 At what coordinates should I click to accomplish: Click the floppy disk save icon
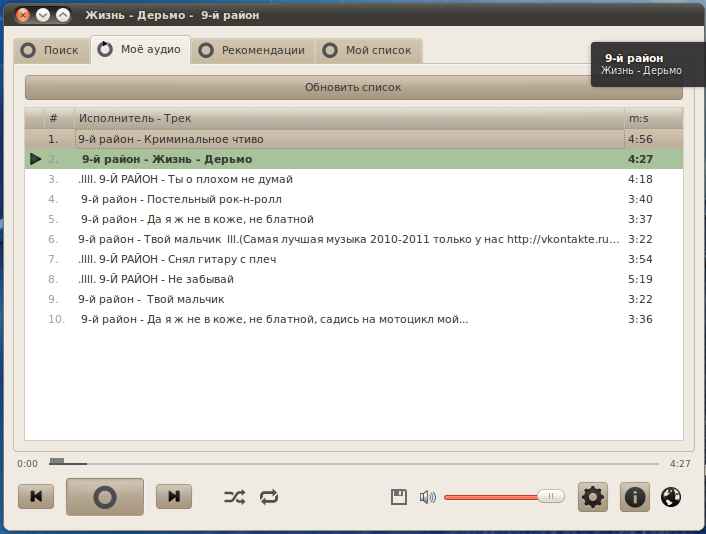398,496
